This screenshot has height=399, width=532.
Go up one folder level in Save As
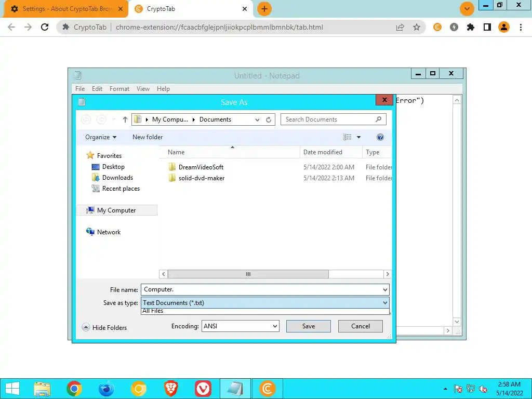(x=125, y=119)
